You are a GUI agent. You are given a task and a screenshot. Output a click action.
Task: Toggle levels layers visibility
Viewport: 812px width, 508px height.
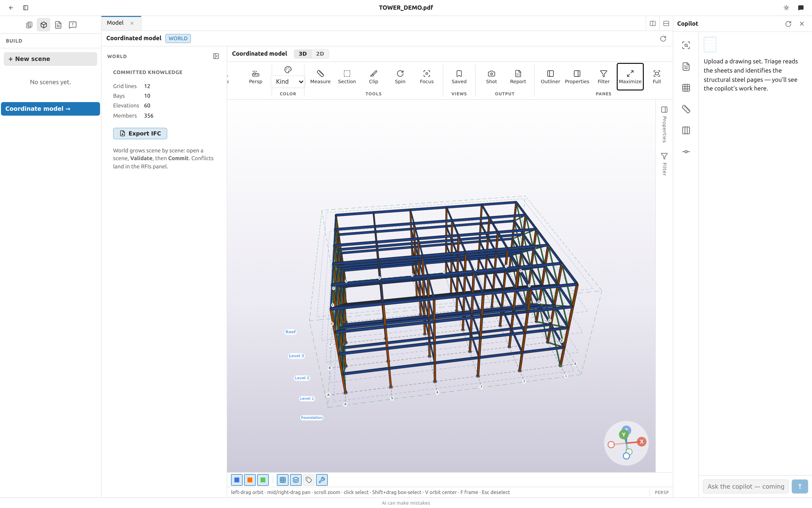pyautogui.click(x=296, y=480)
